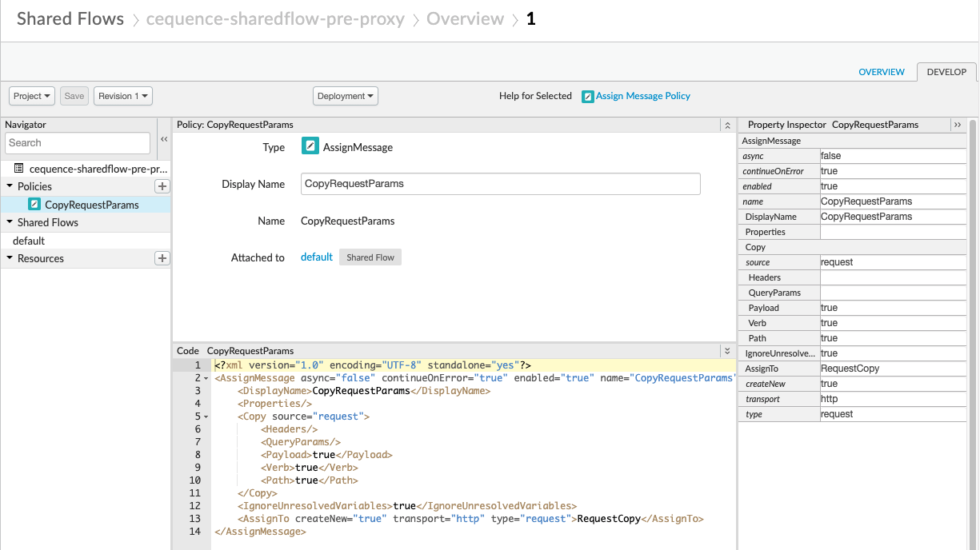Click the Save button
980x550 pixels.
[x=74, y=96]
